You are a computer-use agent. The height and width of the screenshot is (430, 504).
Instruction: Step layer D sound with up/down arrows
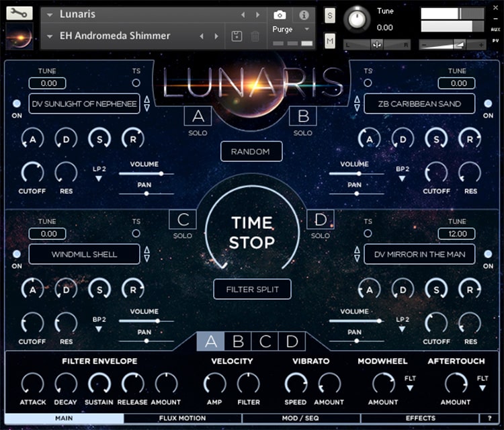[357, 254]
